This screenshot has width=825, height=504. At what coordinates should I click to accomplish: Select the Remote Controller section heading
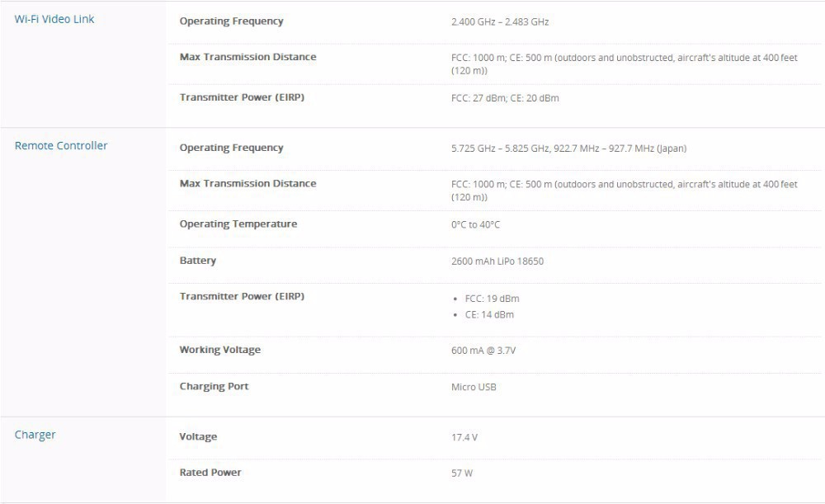(61, 146)
